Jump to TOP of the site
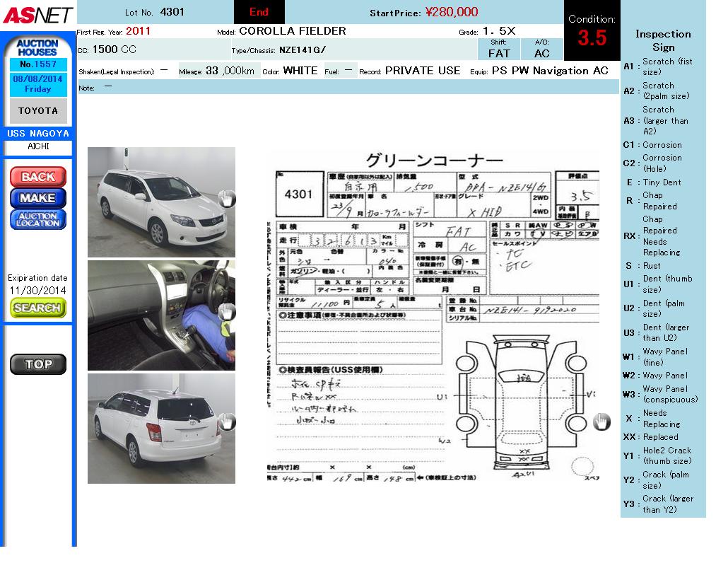 pos(38,364)
